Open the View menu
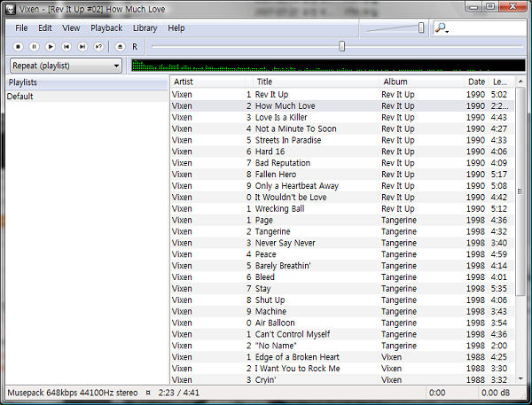 click(x=71, y=28)
